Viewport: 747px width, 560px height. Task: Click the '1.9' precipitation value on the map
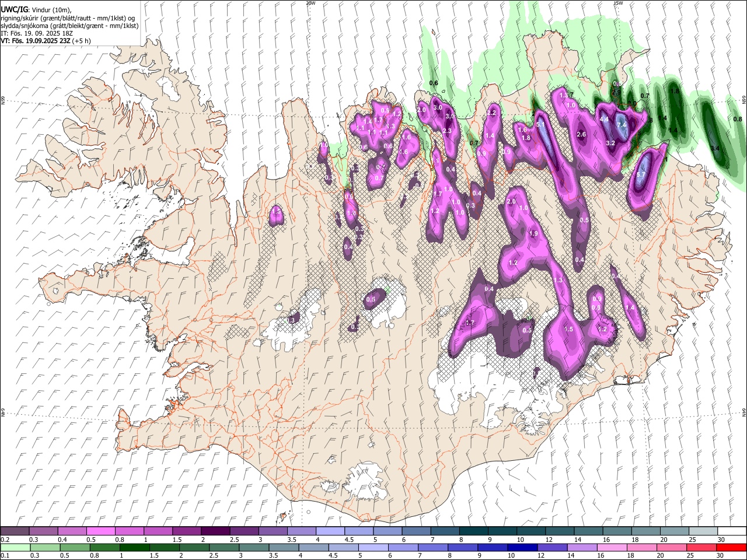(533, 234)
